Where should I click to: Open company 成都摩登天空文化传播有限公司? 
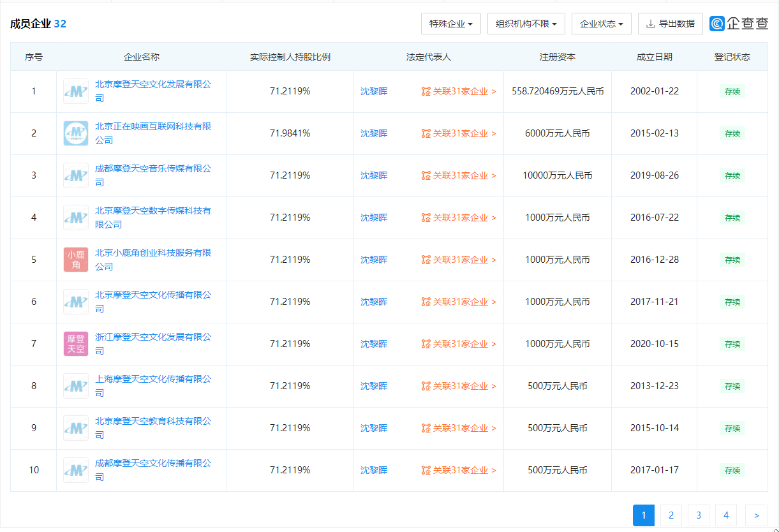(x=153, y=470)
